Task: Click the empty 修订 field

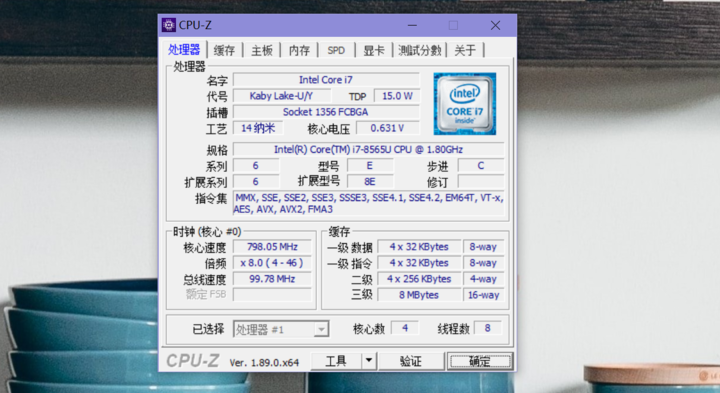Action: pos(481,182)
